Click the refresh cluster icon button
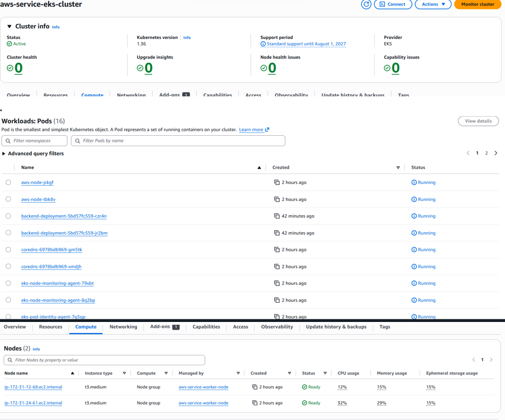Viewport: 505px width, 420px height. point(366,4)
